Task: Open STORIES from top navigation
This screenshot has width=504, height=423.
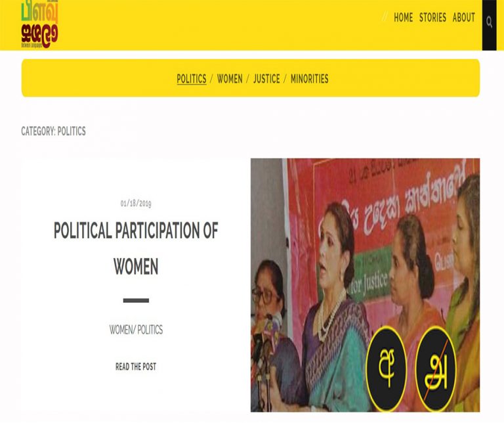Action: (432, 17)
